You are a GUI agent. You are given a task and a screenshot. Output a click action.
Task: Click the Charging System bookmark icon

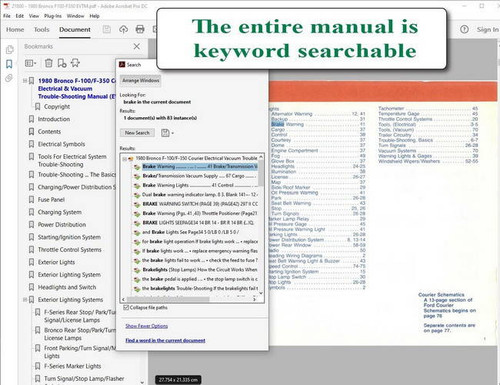pos(31,212)
